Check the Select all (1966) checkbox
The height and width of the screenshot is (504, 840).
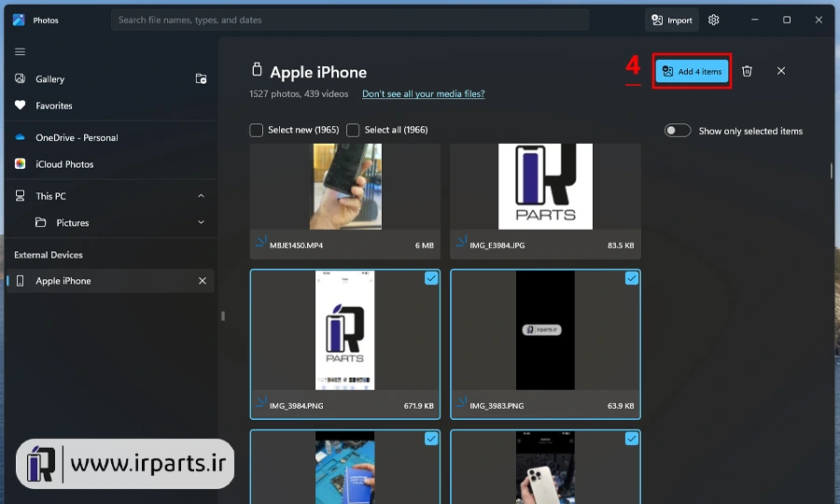(353, 130)
